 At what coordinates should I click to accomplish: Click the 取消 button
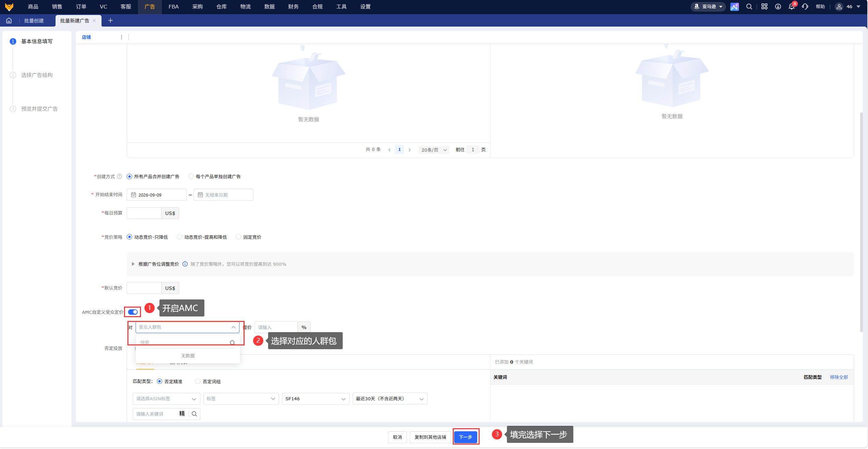[x=397, y=437]
